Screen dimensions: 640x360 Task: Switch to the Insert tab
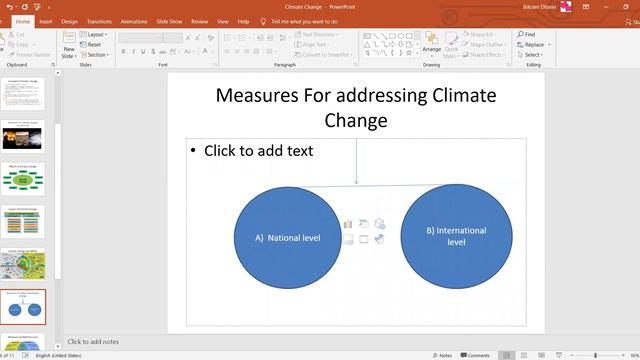click(x=46, y=22)
